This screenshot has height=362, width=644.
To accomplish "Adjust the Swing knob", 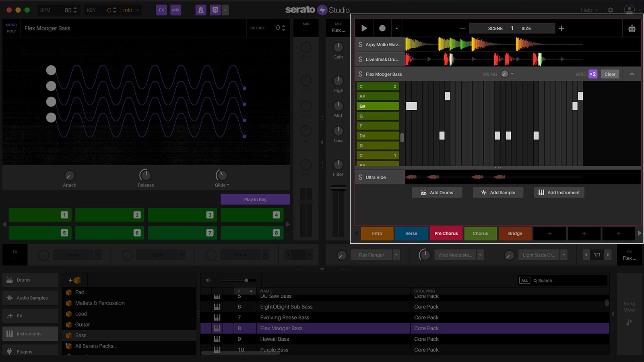I will click(504, 74).
